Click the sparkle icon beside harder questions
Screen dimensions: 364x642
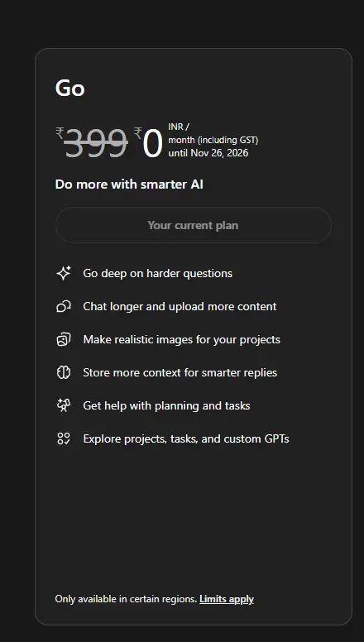(x=64, y=273)
